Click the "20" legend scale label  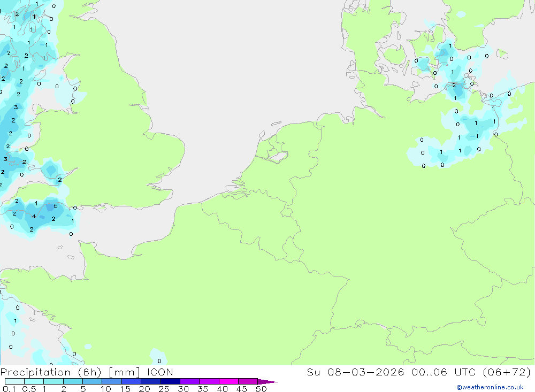tap(144, 389)
